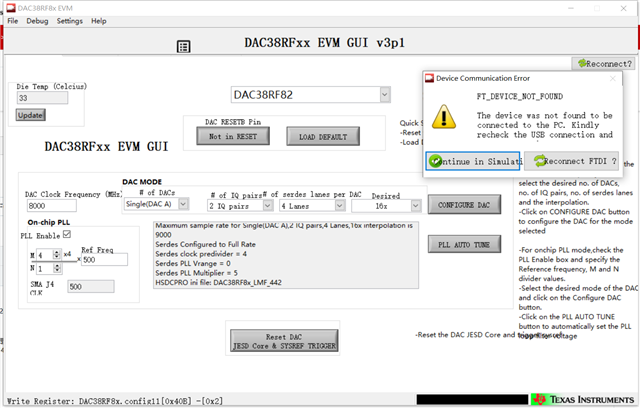Open the Settings menu
The height and width of the screenshot is (408, 640).
pos(69,21)
